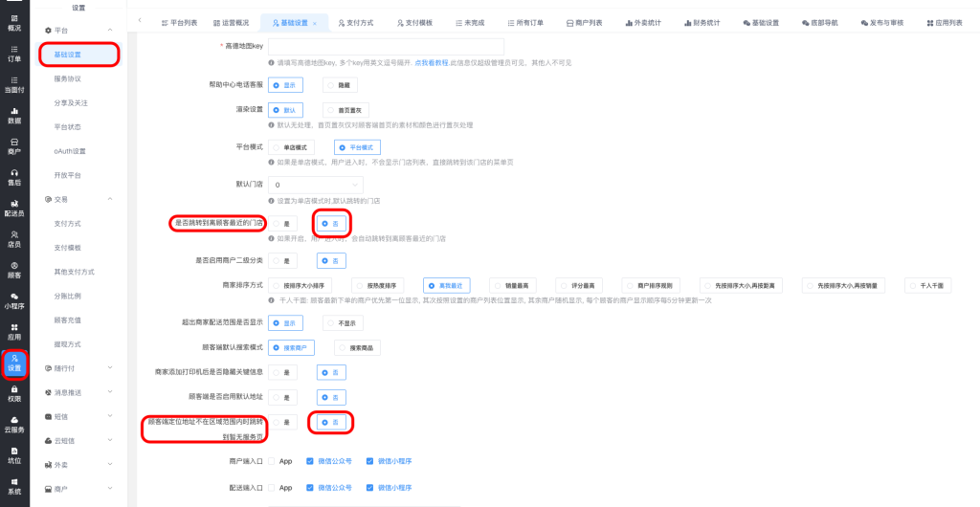Viewport: 980px width, 507px height.
Task: Close the 基础设置 tab with its x
Action: (x=315, y=22)
